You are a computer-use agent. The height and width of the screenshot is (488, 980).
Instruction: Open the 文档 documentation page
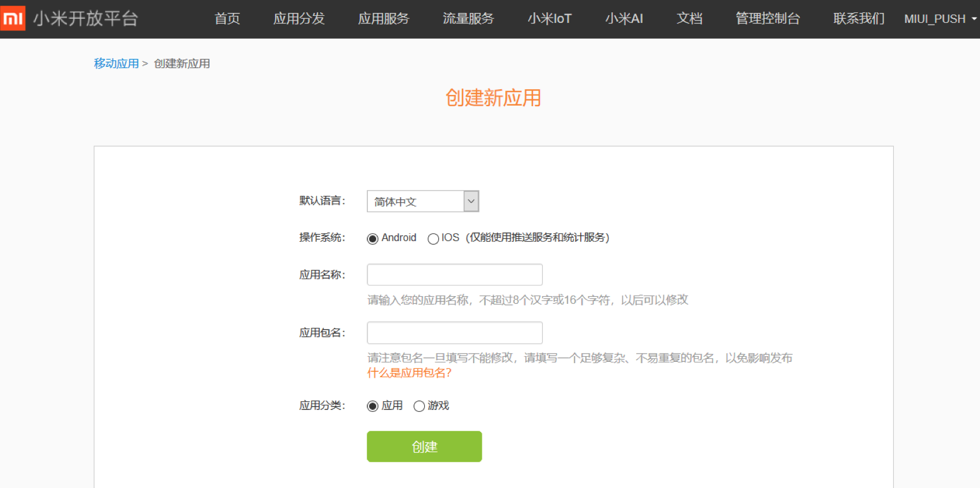[x=690, y=19]
